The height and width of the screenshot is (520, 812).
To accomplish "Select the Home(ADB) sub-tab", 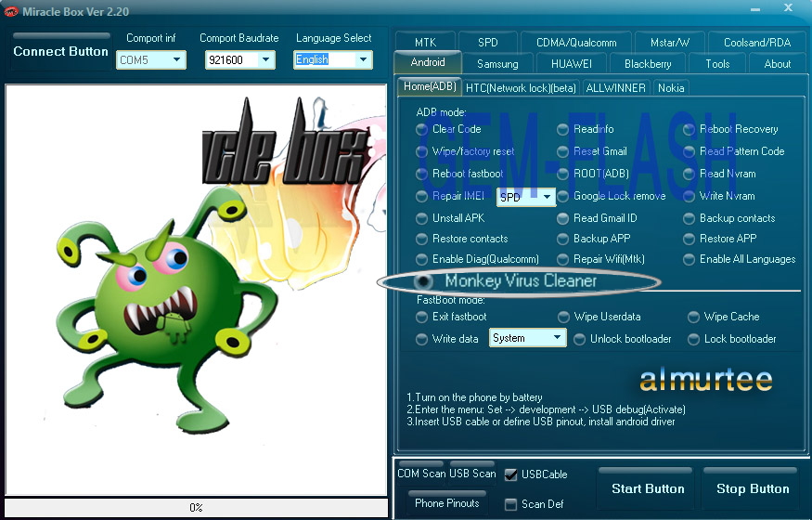I will [430, 86].
